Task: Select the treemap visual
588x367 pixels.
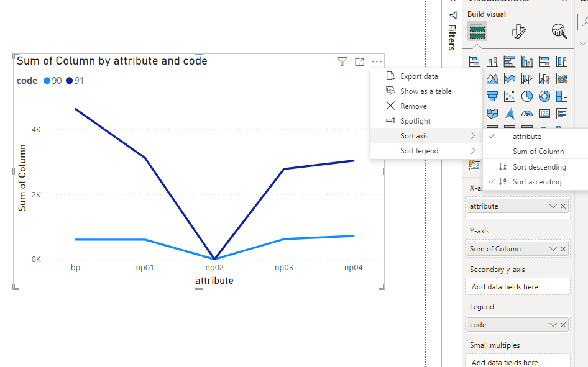Action: [x=562, y=96]
